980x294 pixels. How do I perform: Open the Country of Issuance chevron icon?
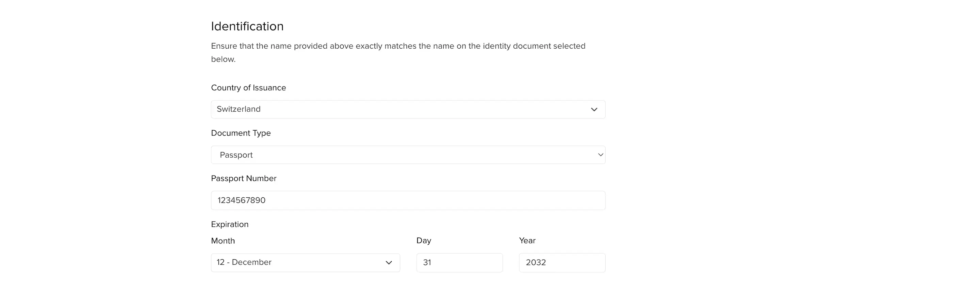(x=594, y=110)
